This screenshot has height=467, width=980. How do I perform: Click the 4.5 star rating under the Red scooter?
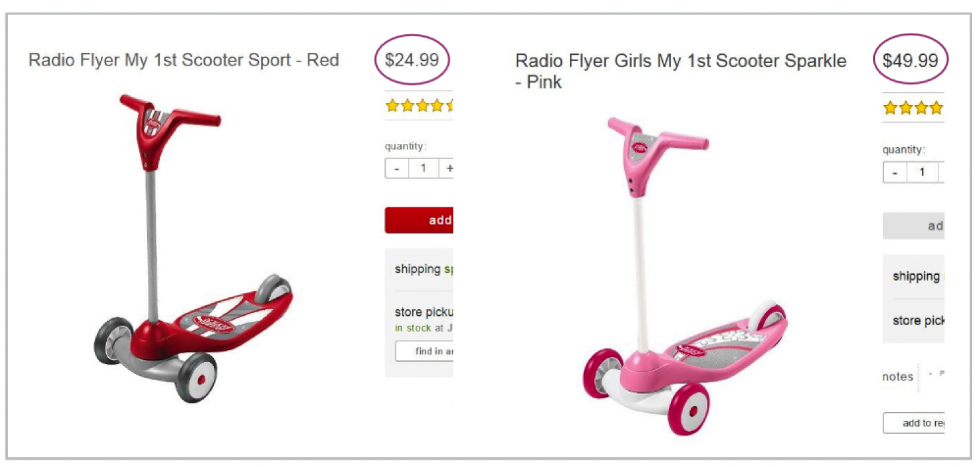pyautogui.click(x=419, y=106)
